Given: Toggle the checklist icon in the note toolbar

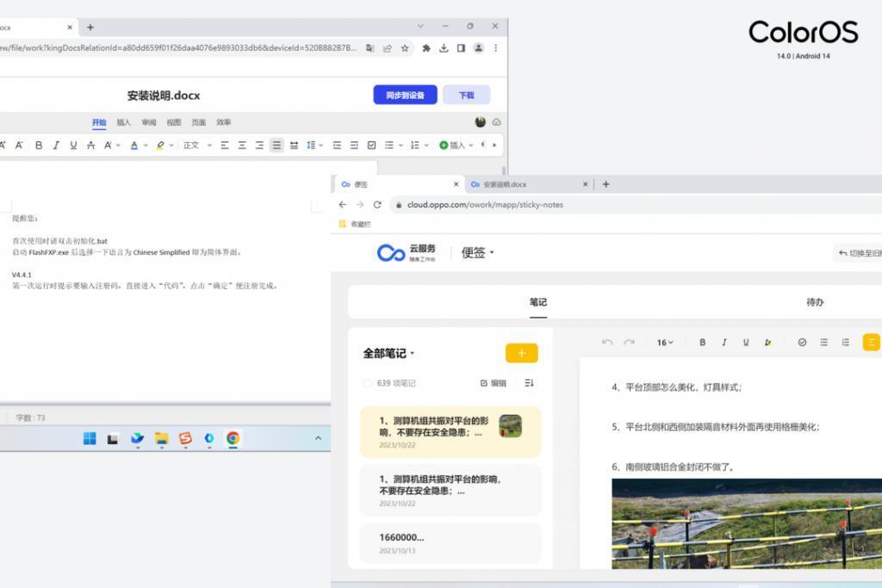Looking at the screenshot, I should pos(802,342).
